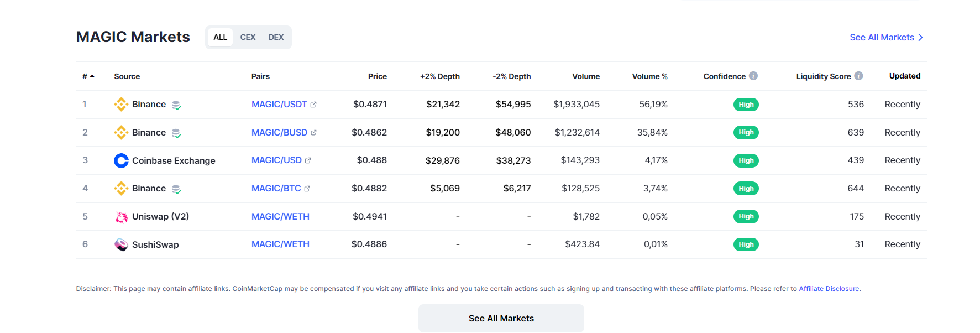Open MAGIC/USDT pair link
Image resolution: width=980 pixels, height=333 pixels.
point(279,104)
